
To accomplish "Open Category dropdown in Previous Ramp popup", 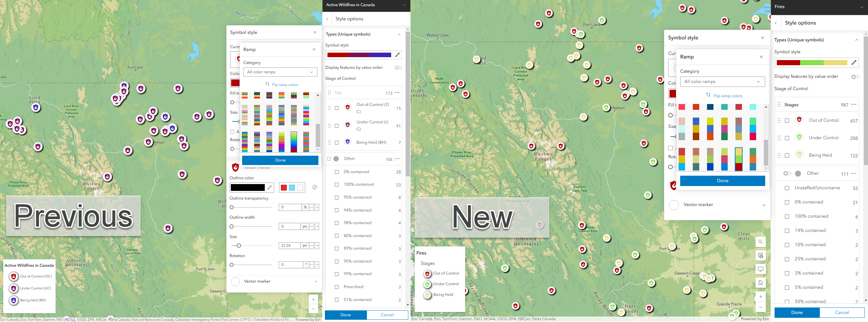I will 280,72.
